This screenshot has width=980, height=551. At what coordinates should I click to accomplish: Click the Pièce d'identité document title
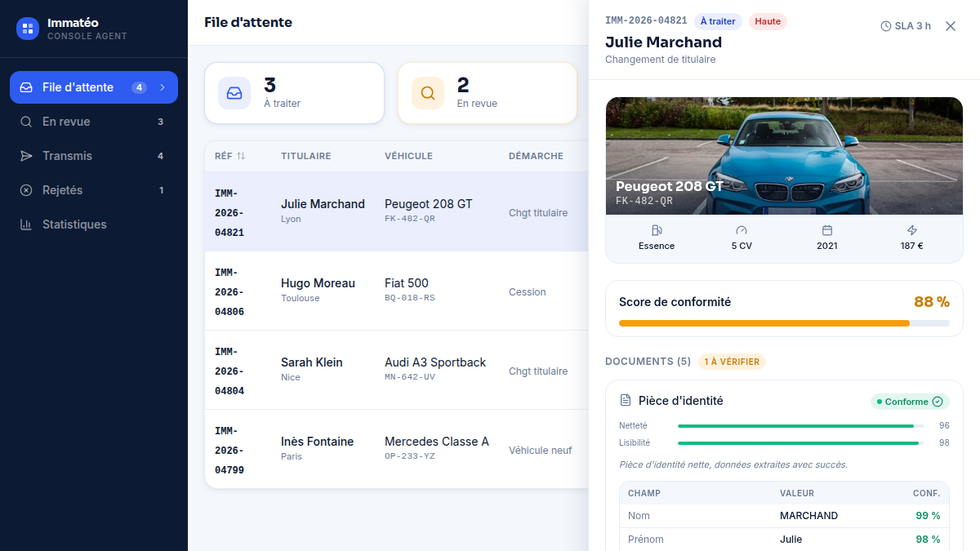coord(681,401)
